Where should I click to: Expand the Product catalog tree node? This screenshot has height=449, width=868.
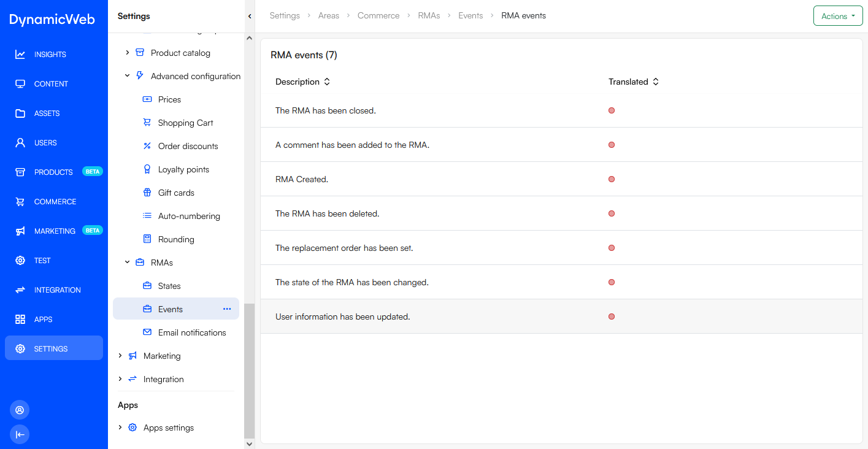[x=128, y=53]
